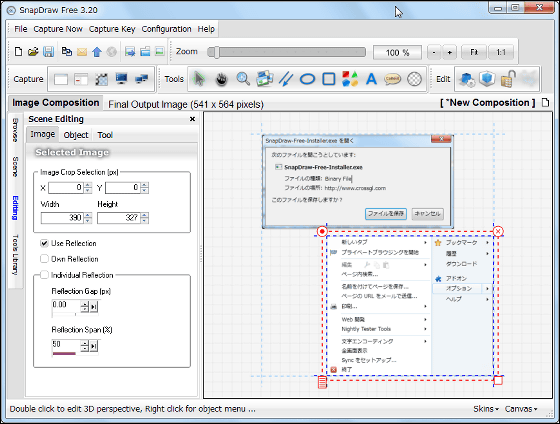Open the Capture Now menu
Viewport: 560px width, 424px height.
click(58, 29)
